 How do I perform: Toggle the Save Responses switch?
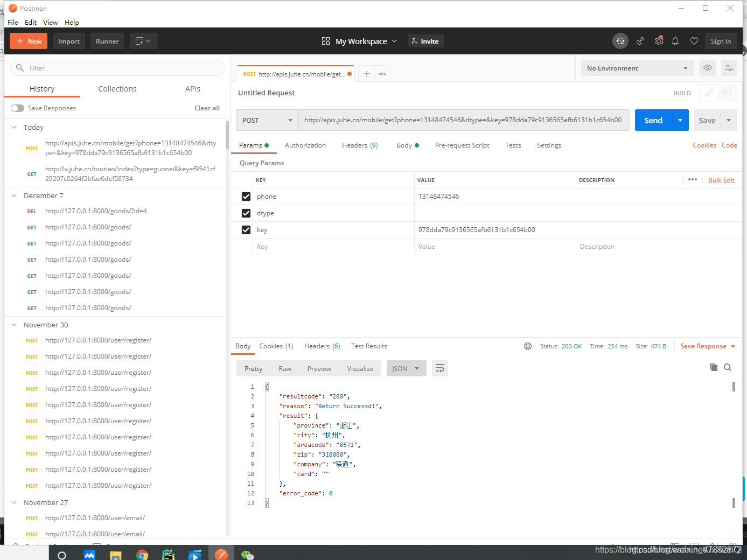pyautogui.click(x=17, y=108)
